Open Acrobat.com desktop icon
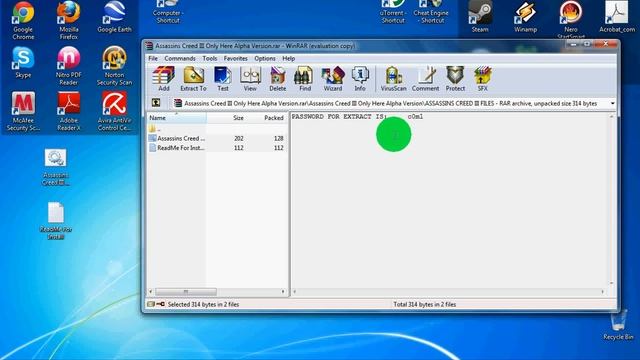 click(617, 16)
